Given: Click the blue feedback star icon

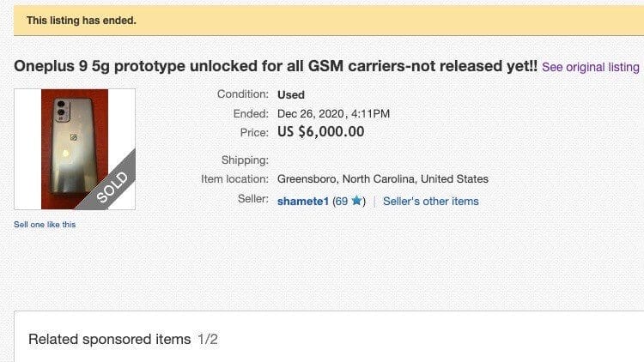Looking at the screenshot, I should [356, 202].
